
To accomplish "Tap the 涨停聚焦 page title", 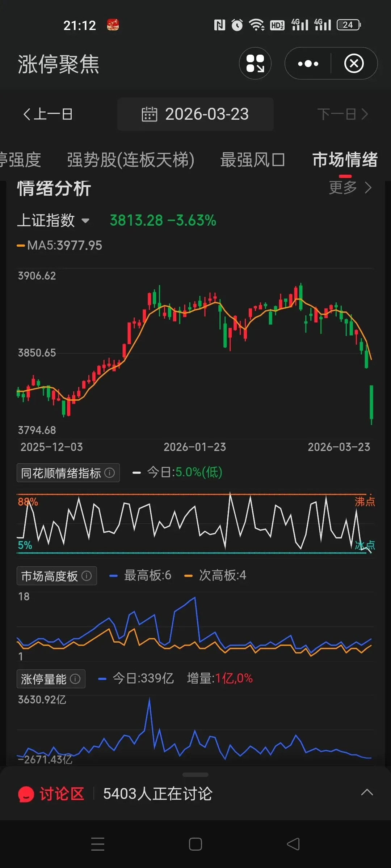I will pyautogui.click(x=58, y=64).
